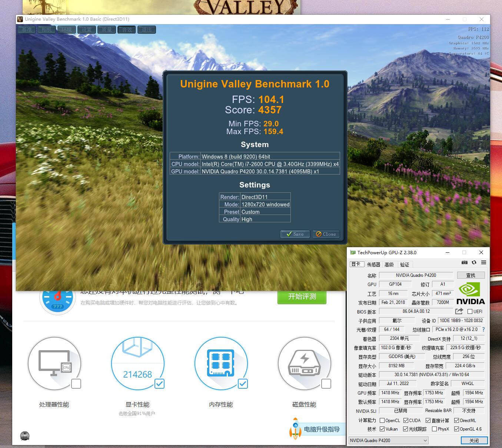Screen dimensions: 502x448
Task: Toggle the PhysX checkbox
Action: coord(434,429)
